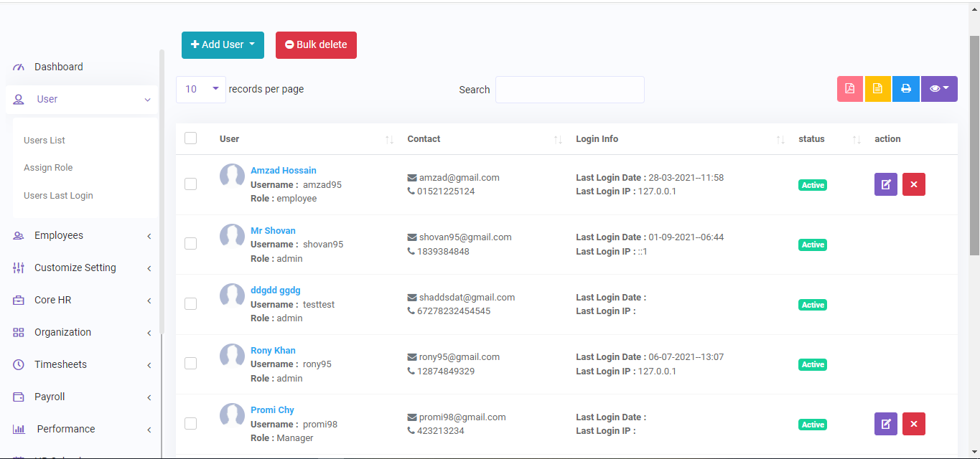Toggle the select-all checkbox in table header
The width and height of the screenshot is (980, 459).
click(x=190, y=138)
